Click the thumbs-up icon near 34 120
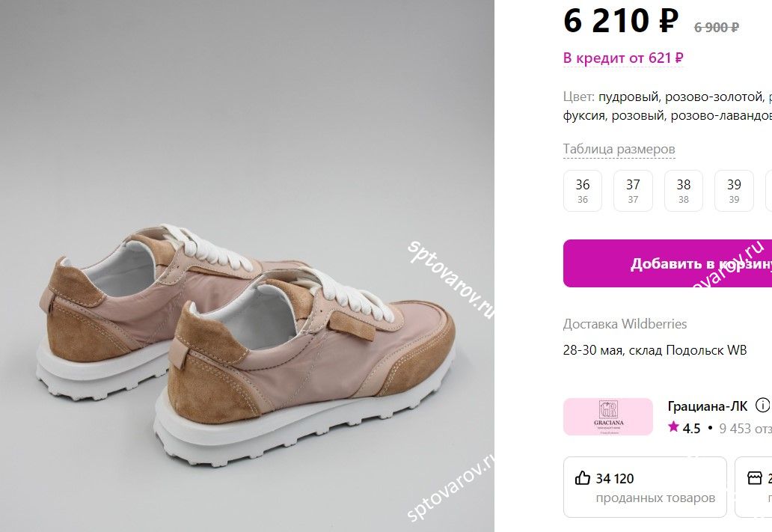This screenshot has height=532, width=772. point(583,478)
